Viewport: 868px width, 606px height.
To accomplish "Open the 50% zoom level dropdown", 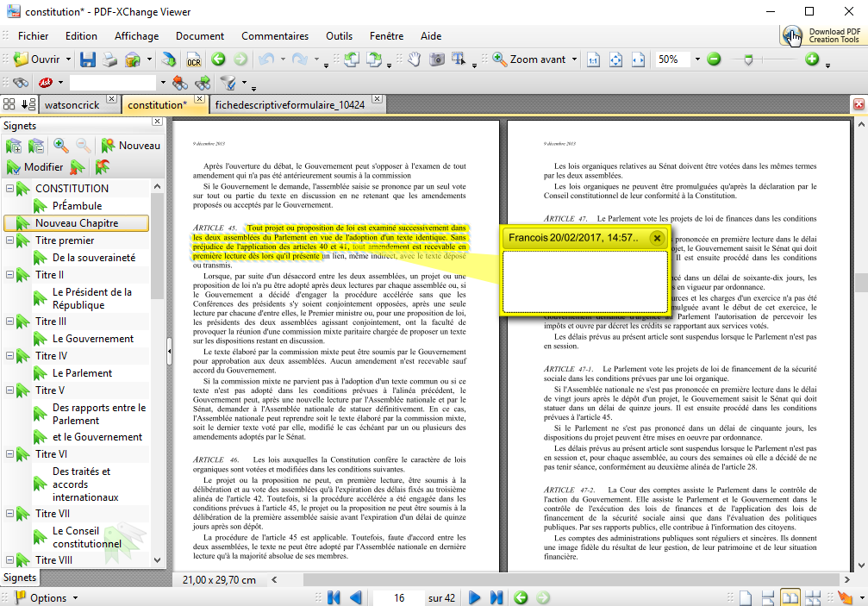I will [x=696, y=59].
